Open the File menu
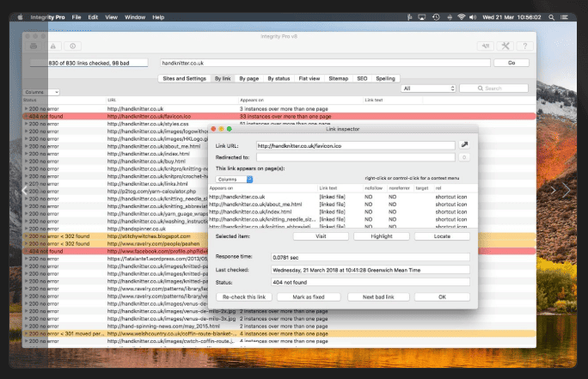Screen dimensions: 588x379 click(x=77, y=17)
